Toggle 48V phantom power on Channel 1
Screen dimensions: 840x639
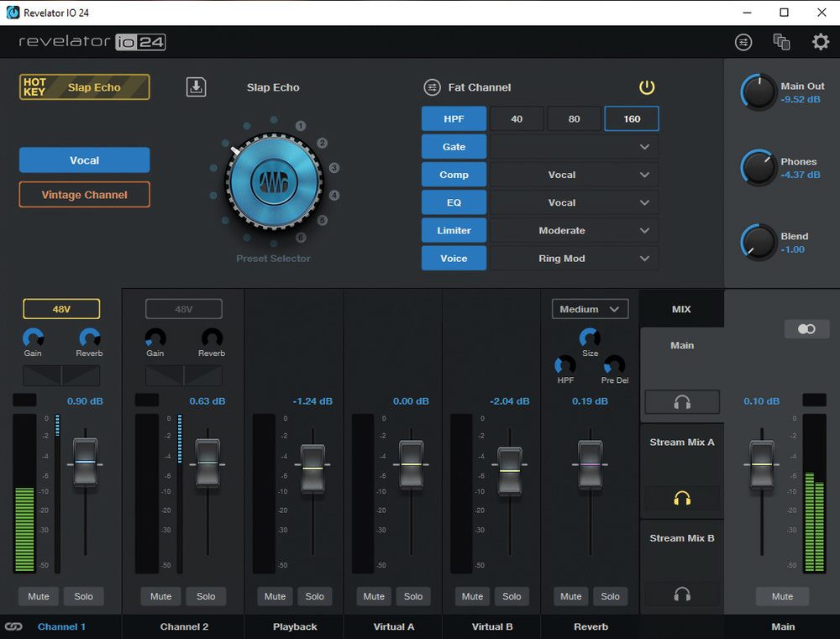click(x=61, y=309)
